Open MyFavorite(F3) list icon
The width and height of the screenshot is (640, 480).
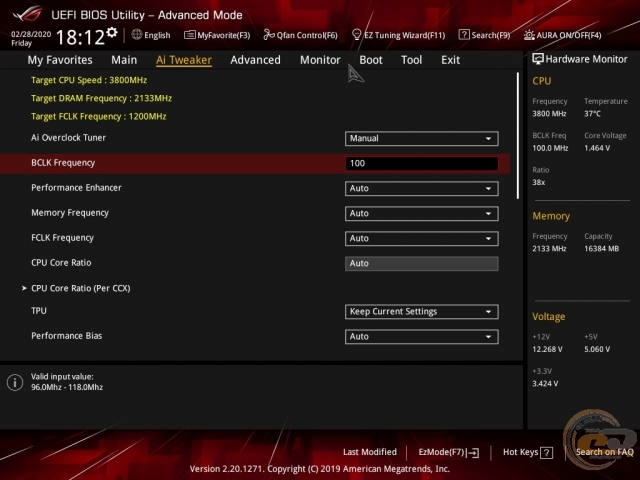(x=189, y=35)
